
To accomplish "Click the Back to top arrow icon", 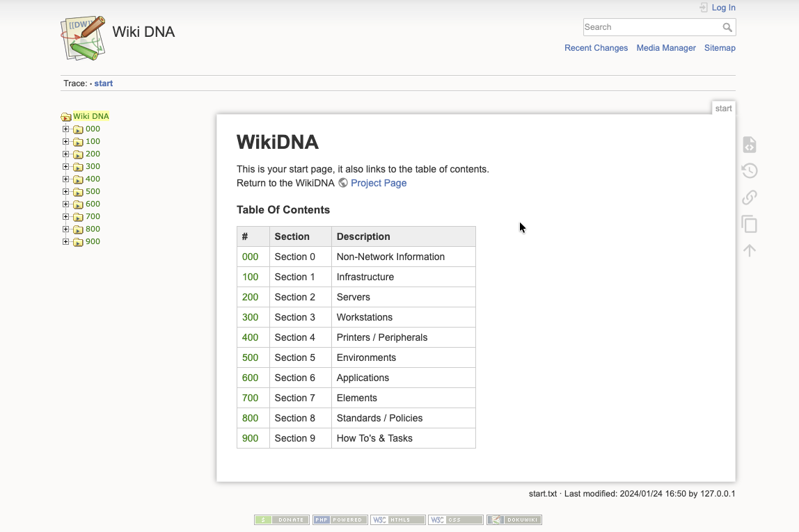I will coord(749,250).
